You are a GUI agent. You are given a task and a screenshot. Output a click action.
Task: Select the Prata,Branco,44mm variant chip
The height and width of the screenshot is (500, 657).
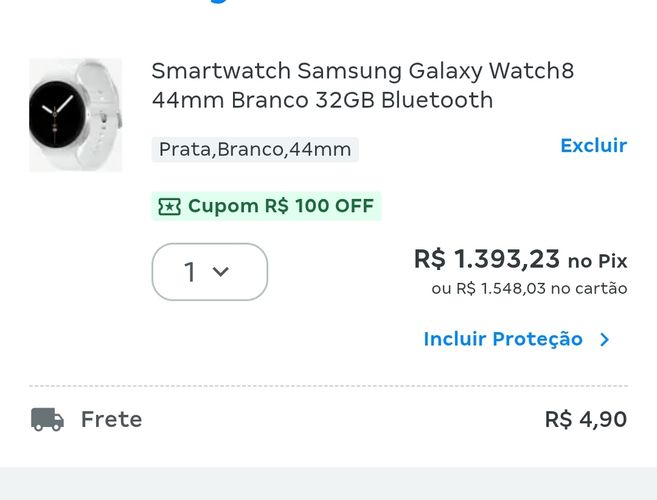coord(255,149)
